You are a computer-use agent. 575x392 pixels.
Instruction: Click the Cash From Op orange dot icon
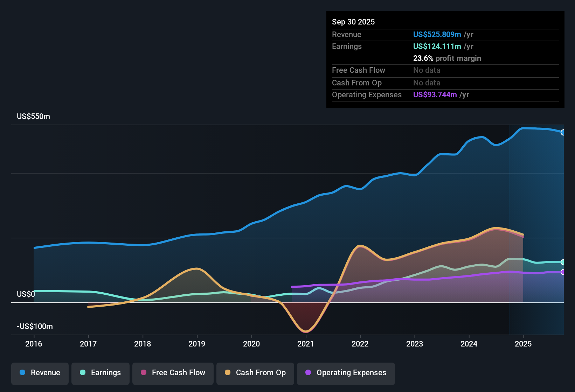tap(228, 373)
